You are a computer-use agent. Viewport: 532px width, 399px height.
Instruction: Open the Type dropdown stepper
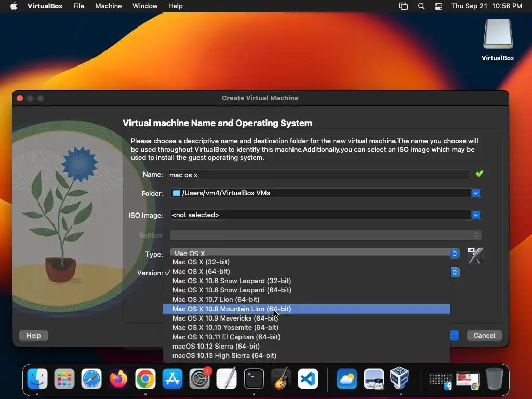(454, 254)
